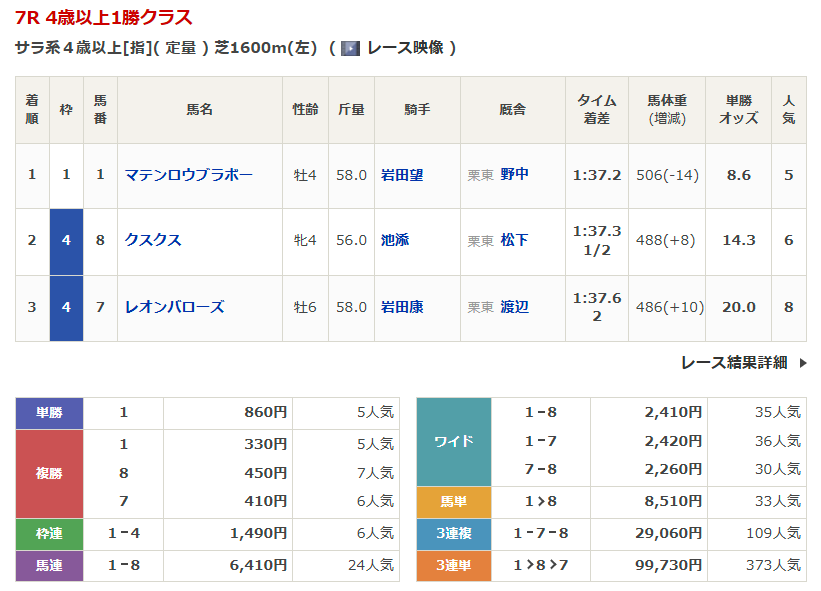
Task: Click jockey 池添's name
Action: [x=395, y=240]
